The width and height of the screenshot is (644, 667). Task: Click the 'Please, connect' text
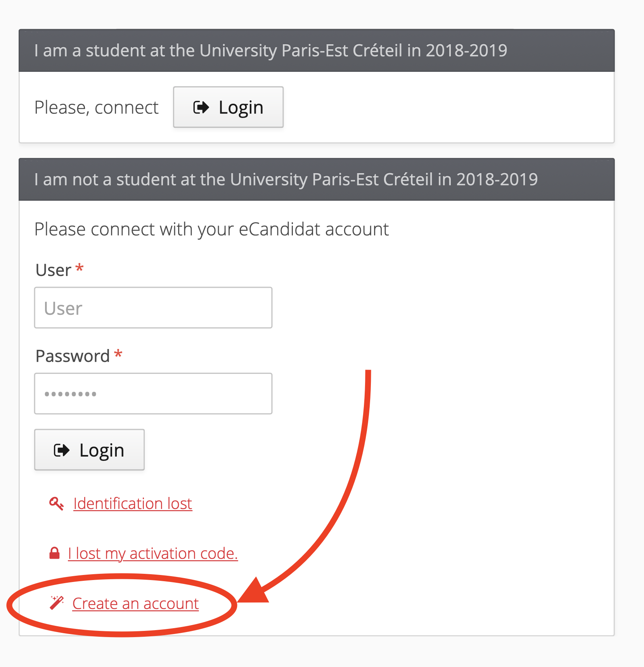click(97, 108)
